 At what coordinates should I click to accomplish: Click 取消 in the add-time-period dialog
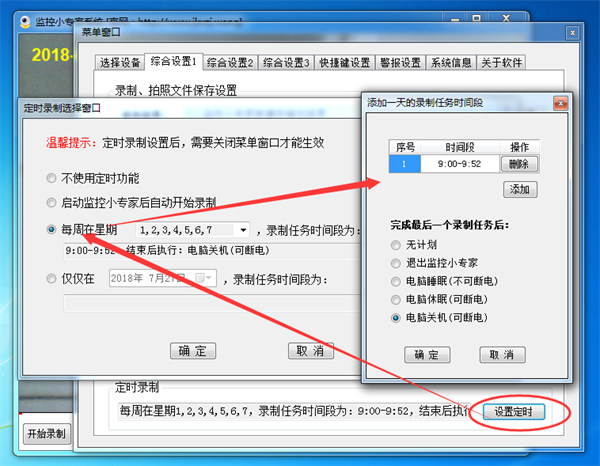502,355
